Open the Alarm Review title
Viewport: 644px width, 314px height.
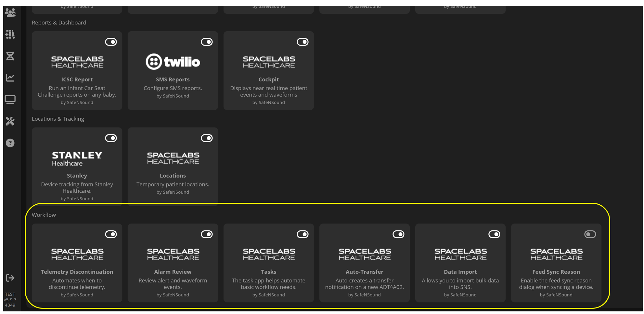click(x=173, y=272)
